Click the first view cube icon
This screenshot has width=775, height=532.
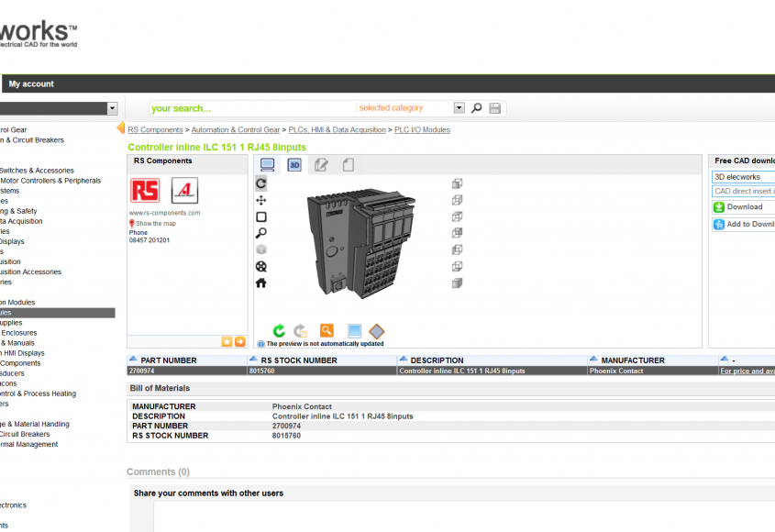pyautogui.click(x=457, y=183)
